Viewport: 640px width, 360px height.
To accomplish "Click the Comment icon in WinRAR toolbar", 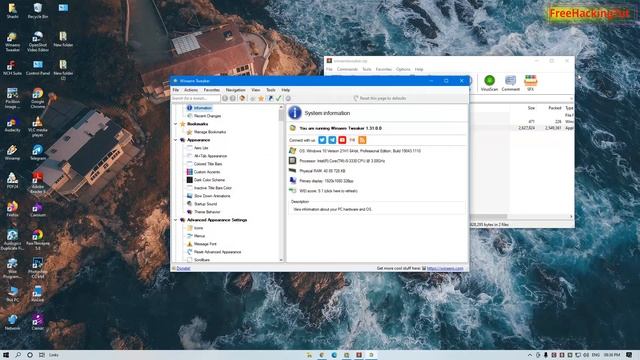I will [510, 83].
